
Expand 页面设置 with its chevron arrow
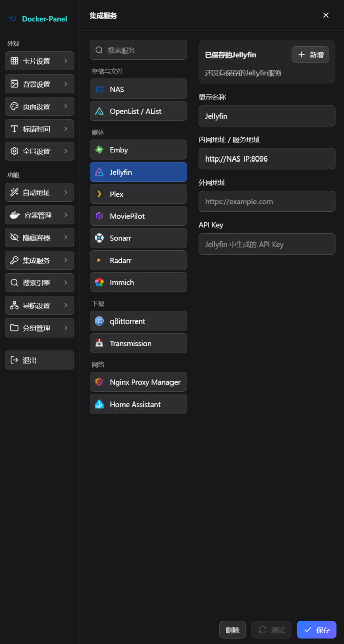tap(66, 106)
